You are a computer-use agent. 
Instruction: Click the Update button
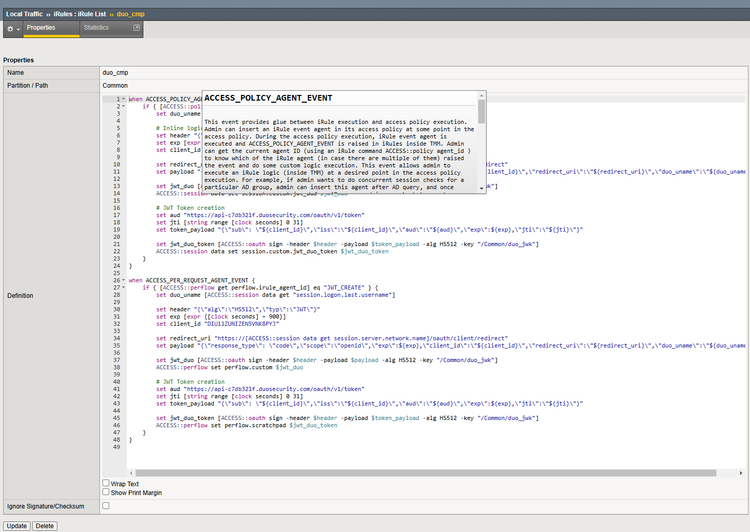(x=17, y=525)
